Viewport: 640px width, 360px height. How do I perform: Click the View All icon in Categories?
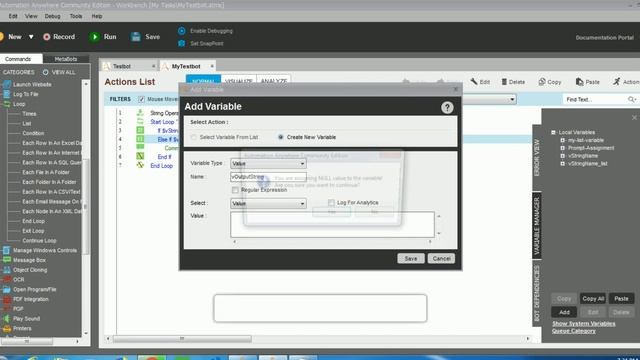[x=45, y=72]
